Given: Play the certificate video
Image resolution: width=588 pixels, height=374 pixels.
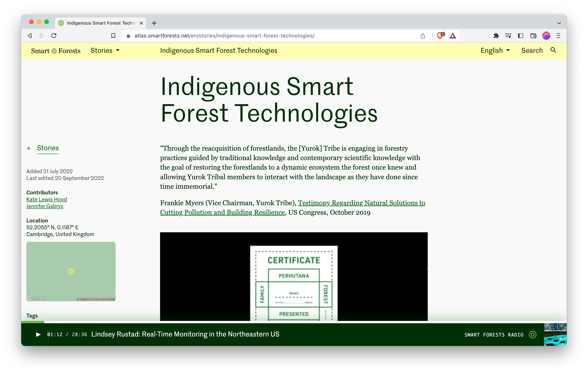Looking at the screenshot, I should tap(294, 277).
